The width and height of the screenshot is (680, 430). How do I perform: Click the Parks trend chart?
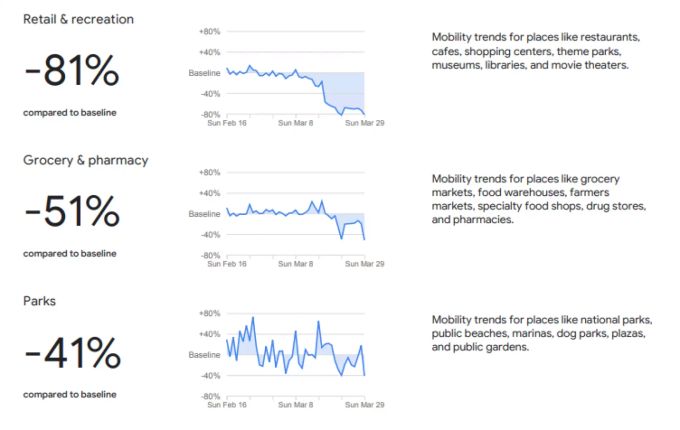[286, 360]
